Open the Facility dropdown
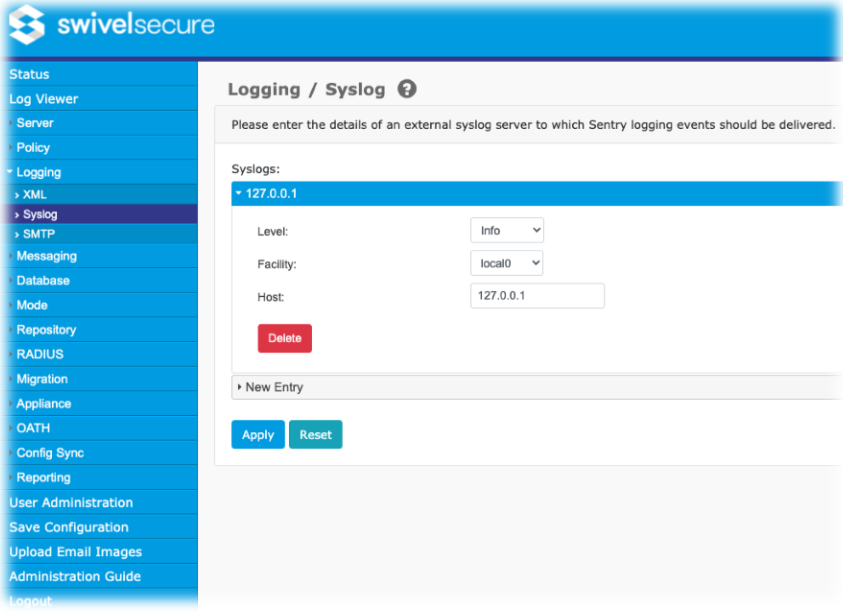843x616 pixels. [x=507, y=263]
